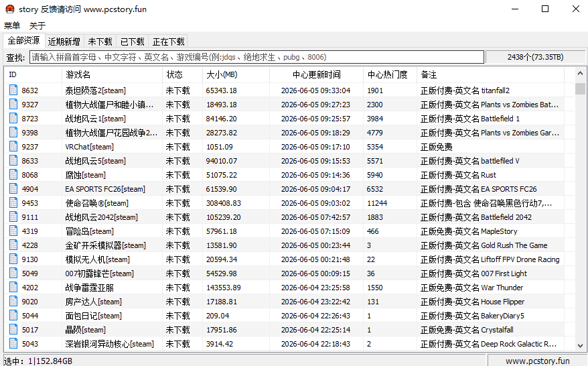The width and height of the screenshot is (588, 366).
Task: Click size value 209.04
Action: point(218,316)
